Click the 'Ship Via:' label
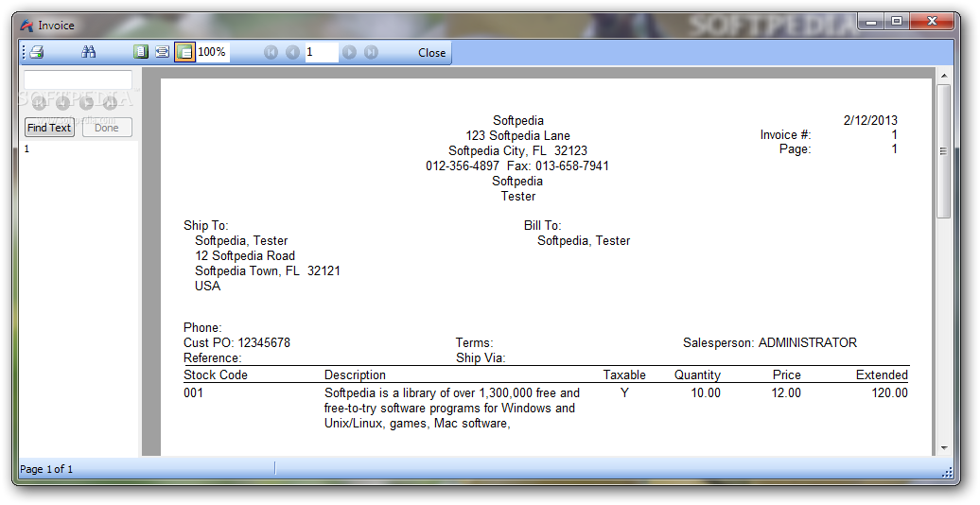The height and width of the screenshot is (505, 980). pos(481,357)
